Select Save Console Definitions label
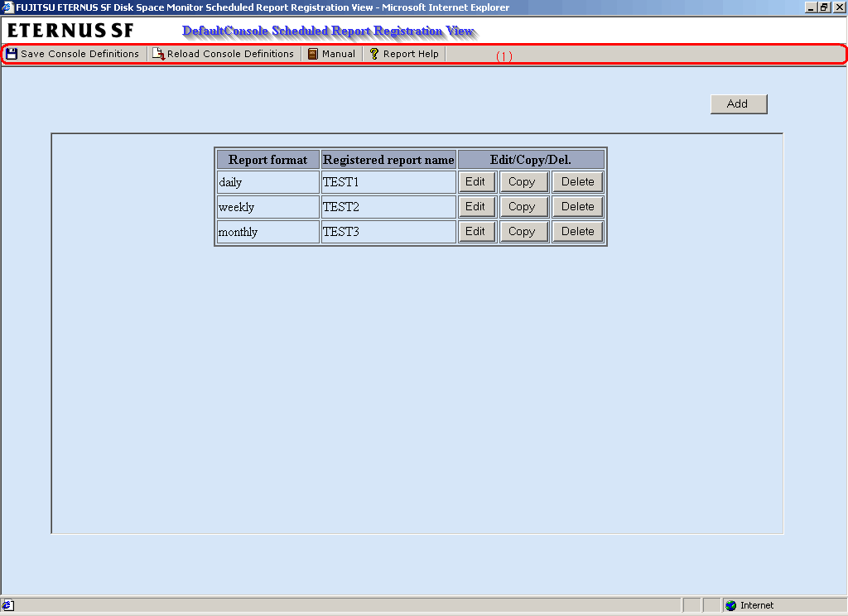Image resolution: width=848 pixels, height=616 pixels. tap(80, 54)
